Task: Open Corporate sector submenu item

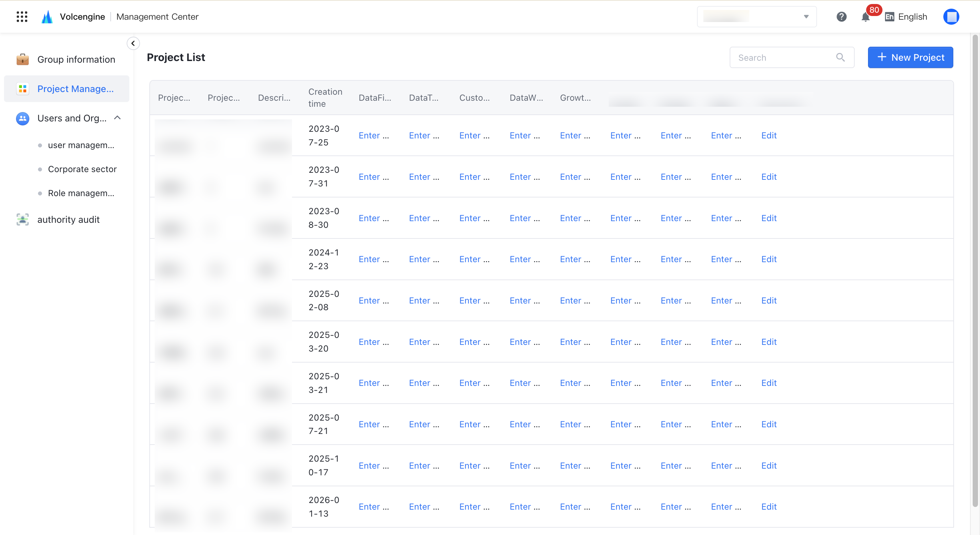Action: pyautogui.click(x=82, y=169)
